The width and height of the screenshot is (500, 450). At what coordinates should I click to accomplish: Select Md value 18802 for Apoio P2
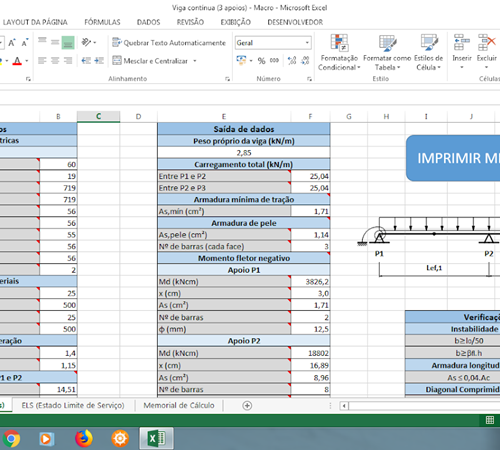[310, 353]
